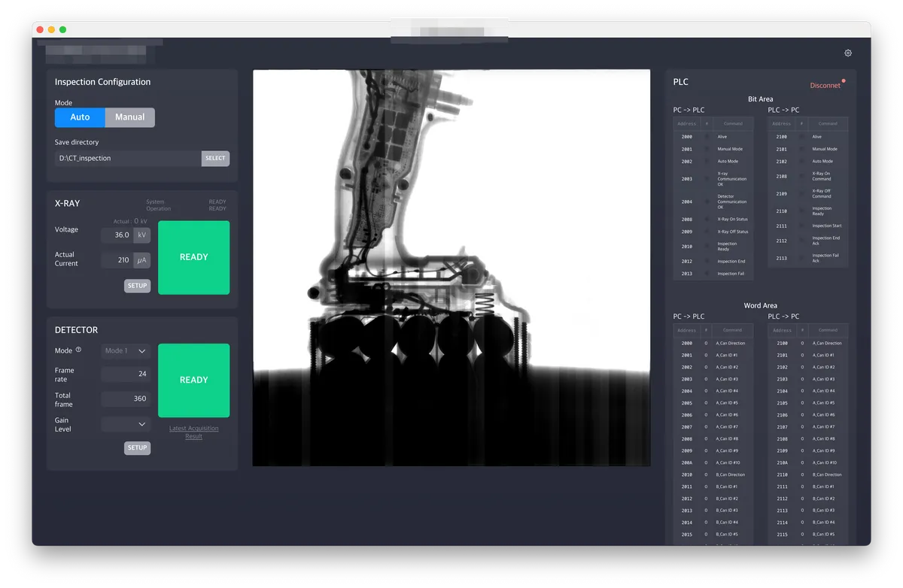Click the Command header in PLC -> PC bit table

click(x=827, y=123)
